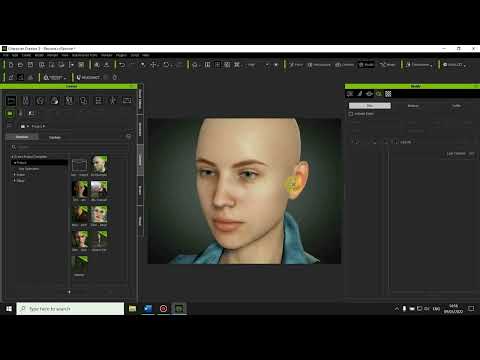Open the File menu
This screenshot has width=480, height=360.
pos(5,55)
